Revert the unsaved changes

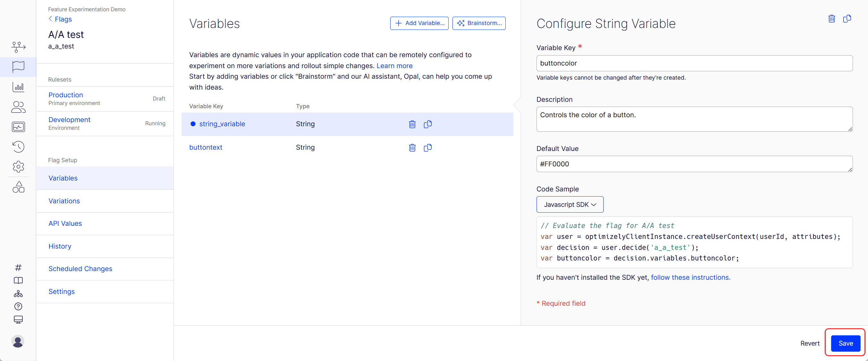810,343
